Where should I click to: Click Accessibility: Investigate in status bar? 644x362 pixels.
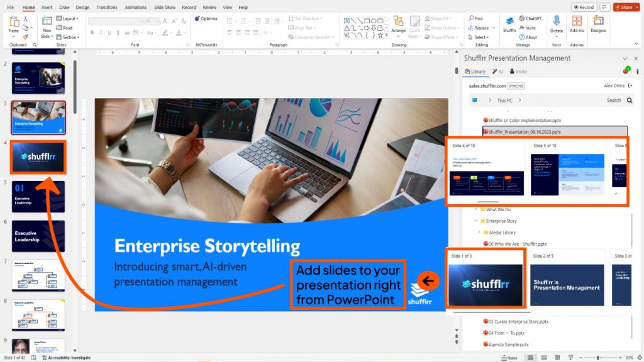[66, 358]
